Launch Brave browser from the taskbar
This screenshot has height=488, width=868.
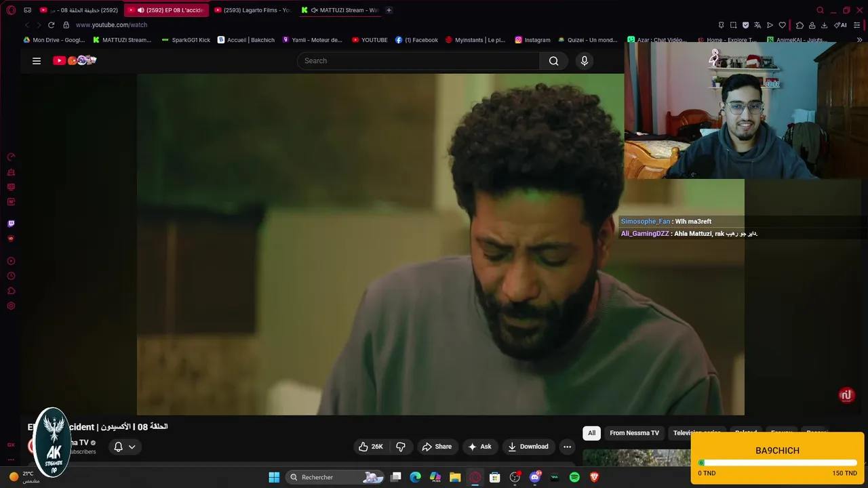point(594,477)
